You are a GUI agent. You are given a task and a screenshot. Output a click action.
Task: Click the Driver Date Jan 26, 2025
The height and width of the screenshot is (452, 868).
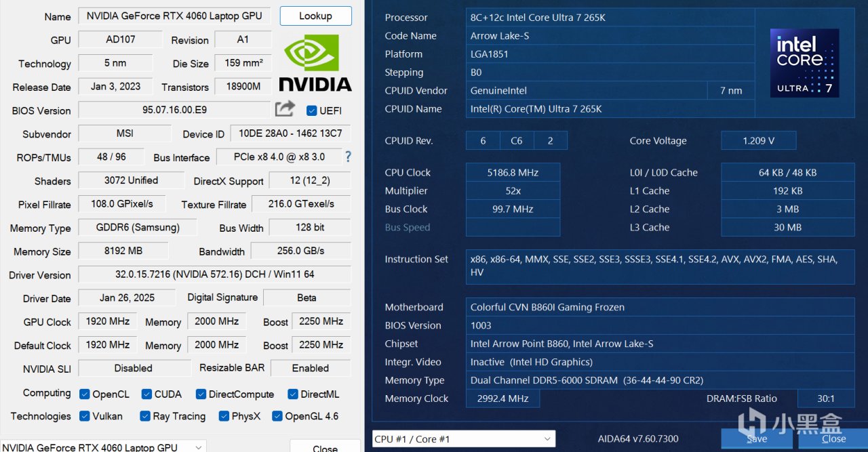[x=127, y=297]
